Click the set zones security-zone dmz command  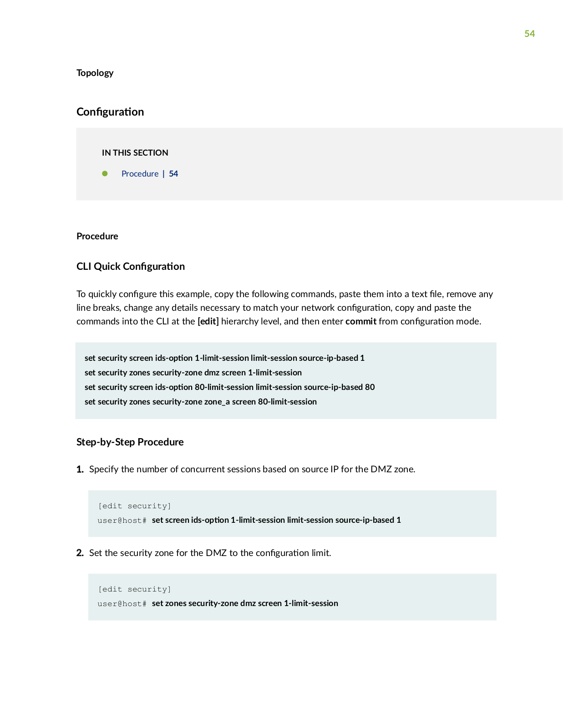245,603
